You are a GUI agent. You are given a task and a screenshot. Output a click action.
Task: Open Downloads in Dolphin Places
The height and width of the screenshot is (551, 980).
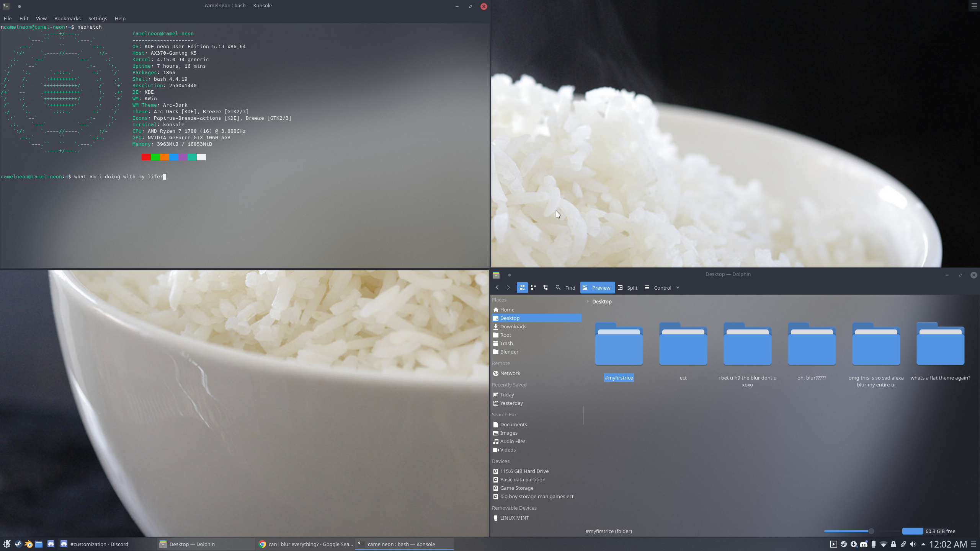point(536,326)
